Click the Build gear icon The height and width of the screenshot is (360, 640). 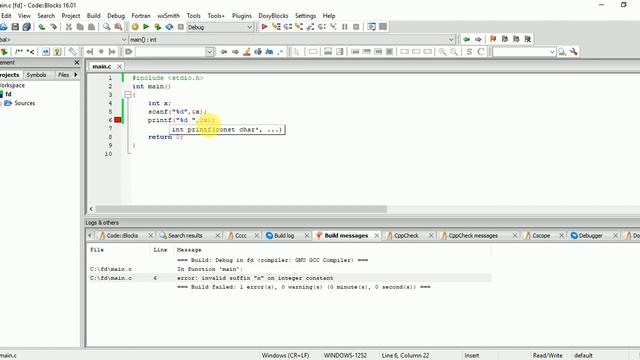[135, 27]
